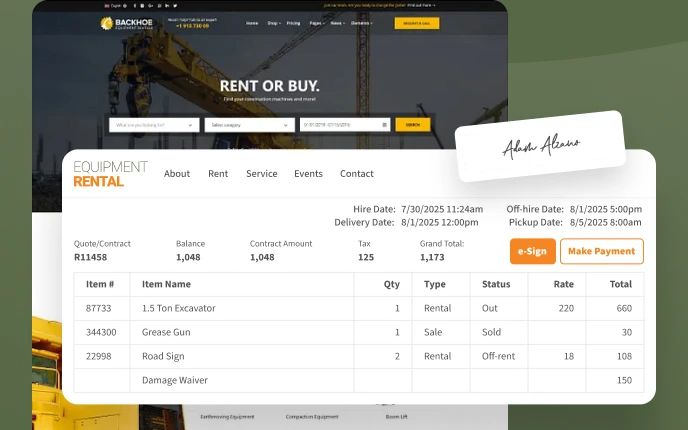Viewport: 688px width, 430px height.
Task: Open the 'What are you looking for' dropdown
Action: coord(154,125)
